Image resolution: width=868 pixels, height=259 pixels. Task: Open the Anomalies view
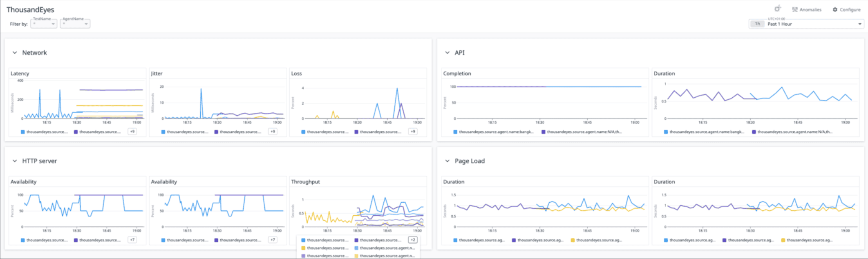coord(806,10)
